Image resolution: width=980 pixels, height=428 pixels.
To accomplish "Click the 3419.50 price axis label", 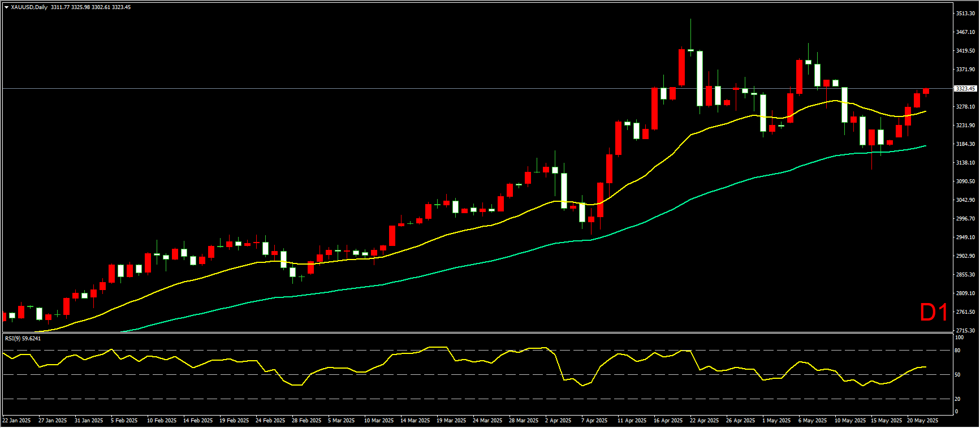I will click(965, 51).
